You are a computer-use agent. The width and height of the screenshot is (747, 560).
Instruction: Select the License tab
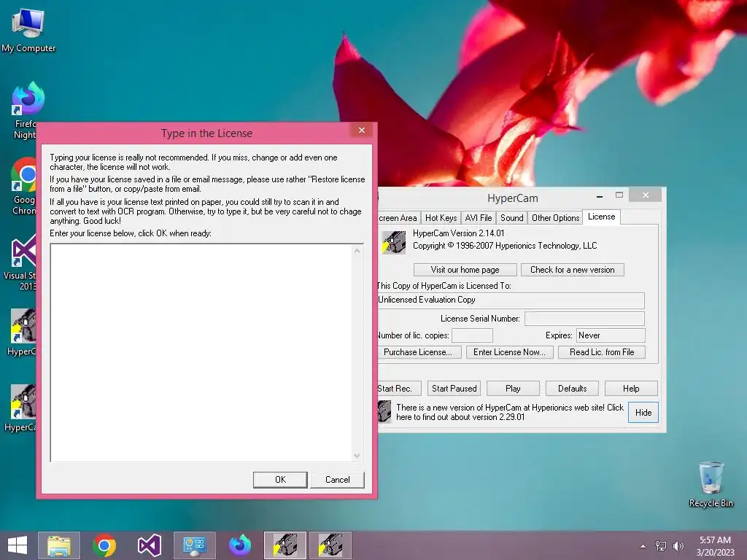coord(601,217)
